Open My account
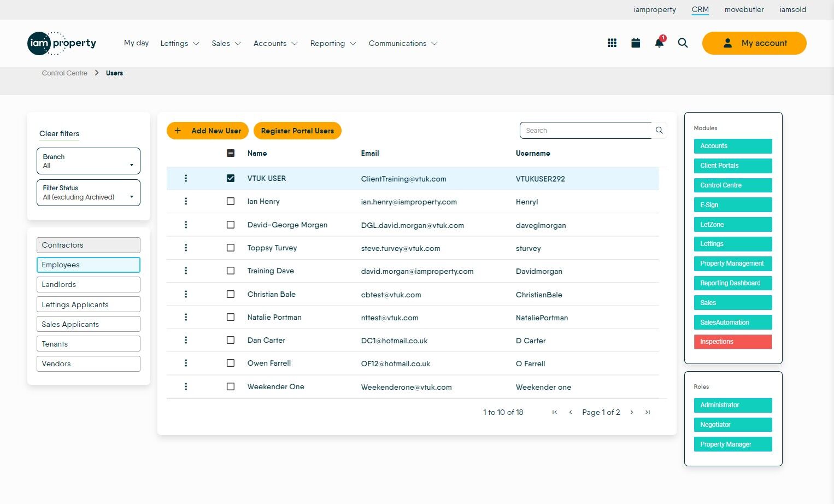 point(754,43)
